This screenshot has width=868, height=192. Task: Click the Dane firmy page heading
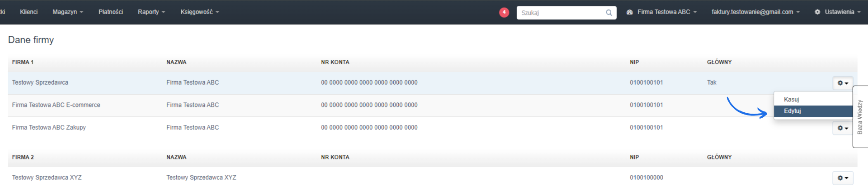click(31, 40)
